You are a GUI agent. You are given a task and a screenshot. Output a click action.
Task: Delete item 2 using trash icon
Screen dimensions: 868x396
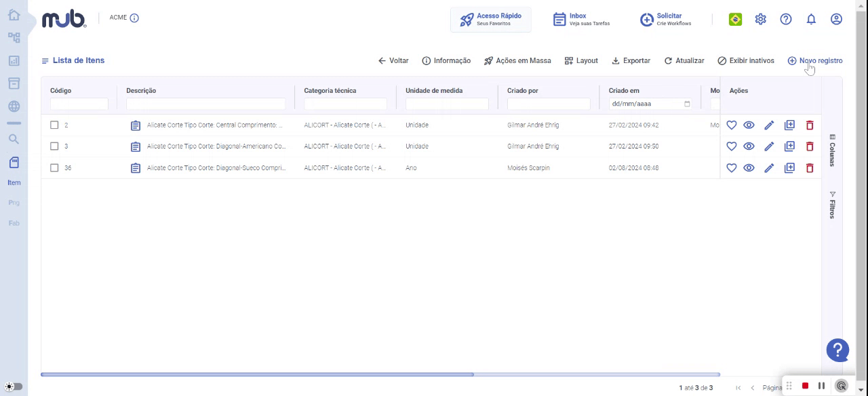[810, 125]
